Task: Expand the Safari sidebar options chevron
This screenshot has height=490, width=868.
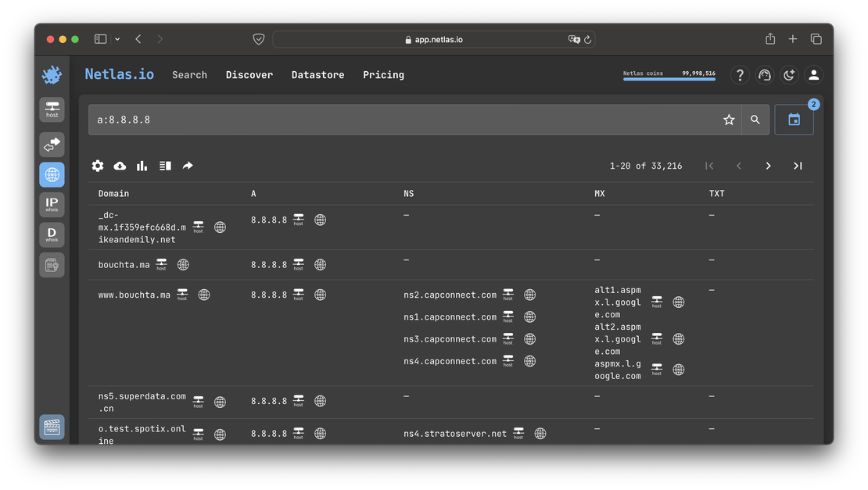Action: point(117,39)
